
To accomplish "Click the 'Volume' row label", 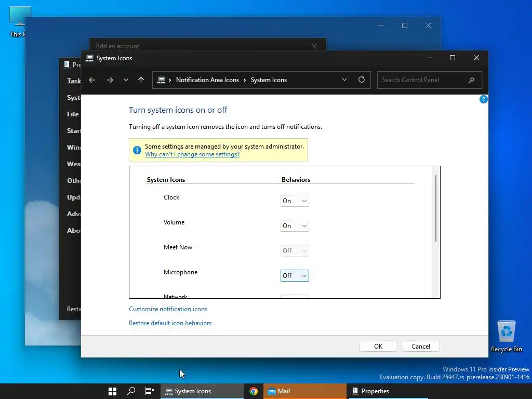I will pos(174,222).
